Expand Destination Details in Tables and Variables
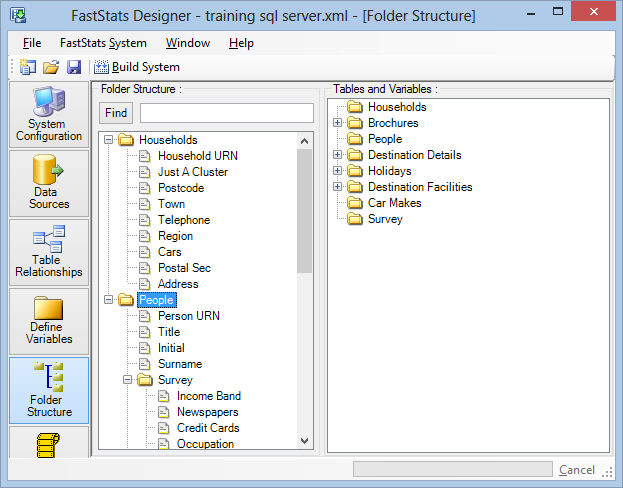The width and height of the screenshot is (623, 488). point(337,155)
